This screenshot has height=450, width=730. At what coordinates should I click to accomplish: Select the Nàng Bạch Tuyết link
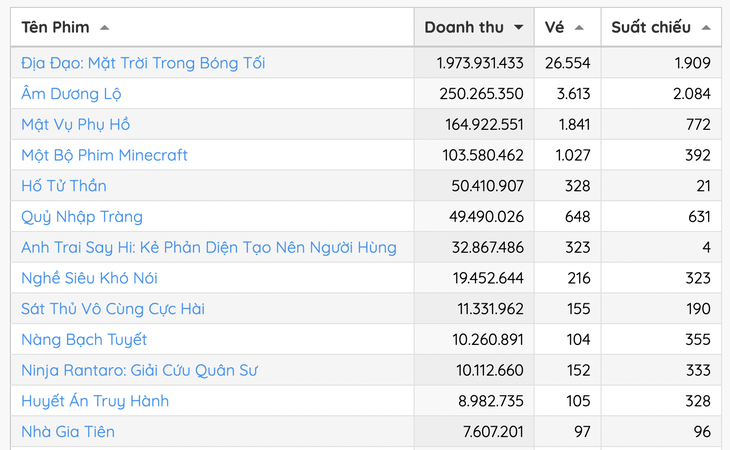pos(84,339)
